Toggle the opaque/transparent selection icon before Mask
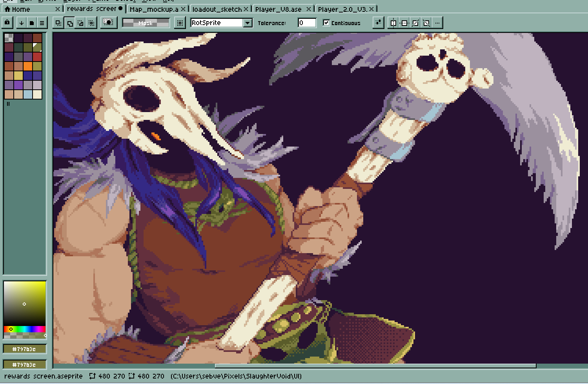Viewport: 588px width, 384px height. 108,23
